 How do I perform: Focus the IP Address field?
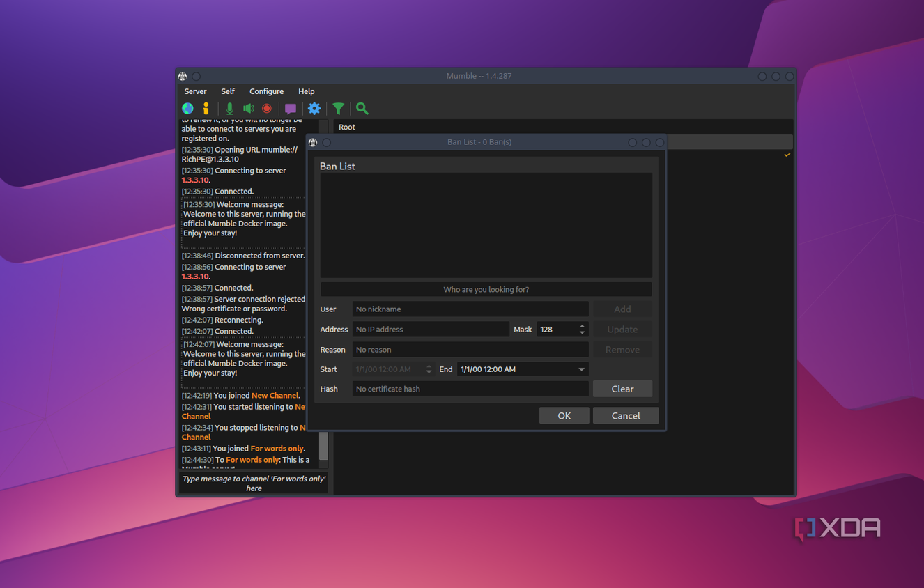click(431, 330)
